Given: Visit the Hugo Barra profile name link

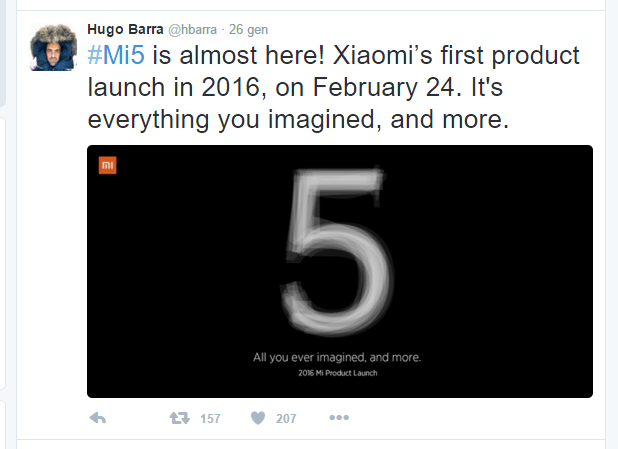Looking at the screenshot, I should coord(125,29).
